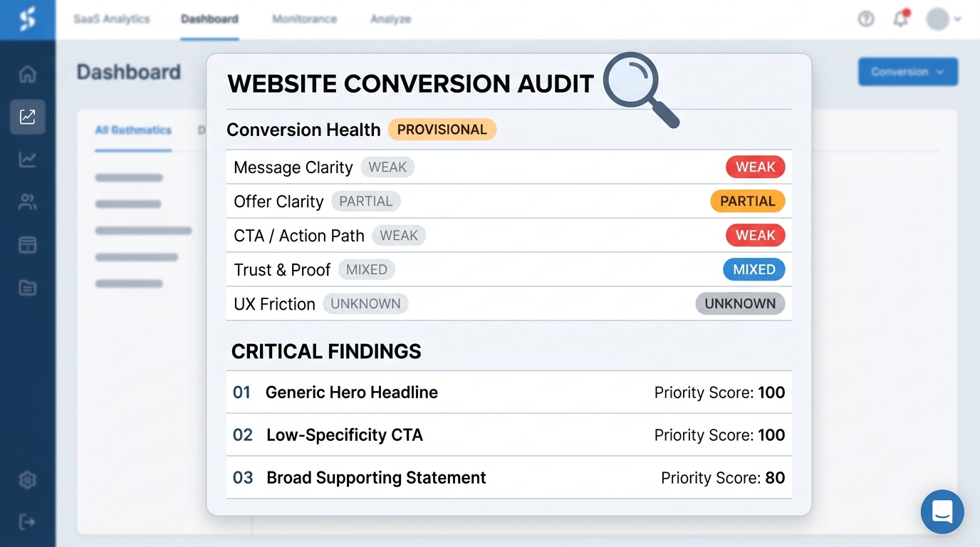Switch to the Monitorance top tab
980x547 pixels.
(x=304, y=19)
